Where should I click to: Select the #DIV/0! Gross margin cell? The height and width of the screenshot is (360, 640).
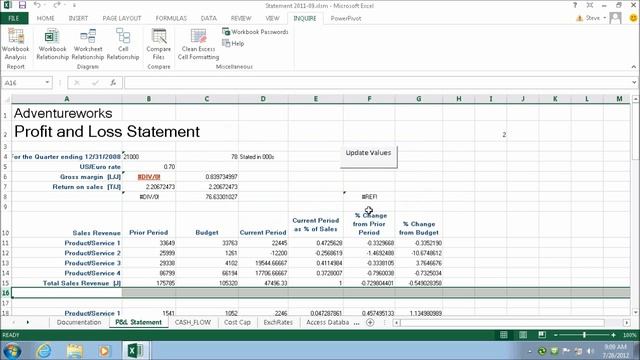tap(149, 177)
